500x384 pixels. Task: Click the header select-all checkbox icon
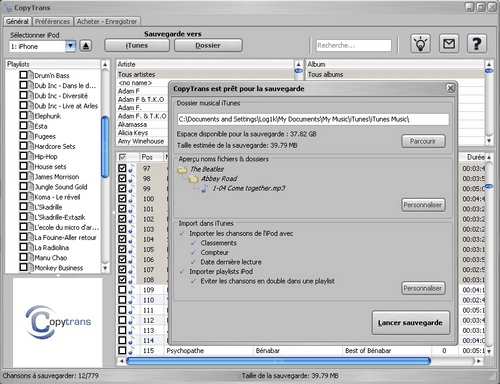[x=122, y=157]
